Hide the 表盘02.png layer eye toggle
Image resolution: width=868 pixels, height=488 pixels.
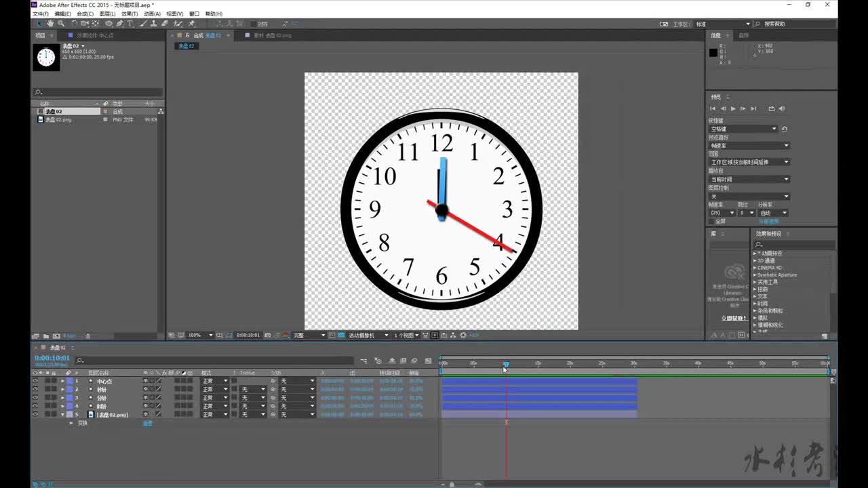click(35, 414)
